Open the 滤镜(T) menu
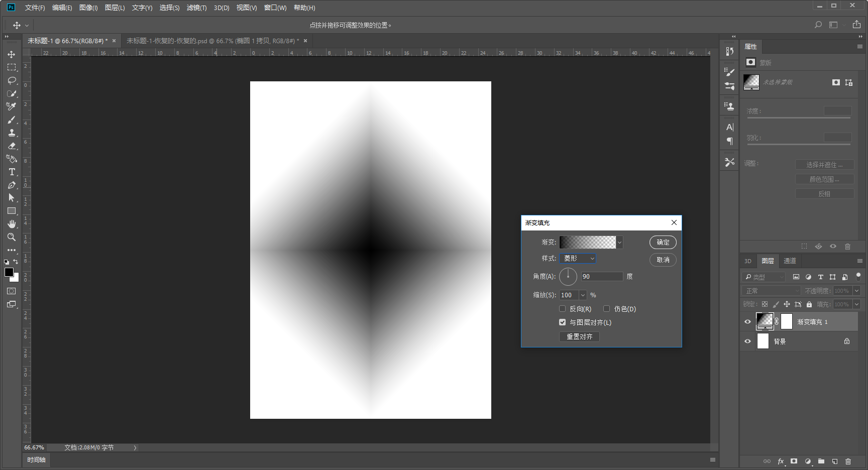This screenshot has height=470, width=868. click(196, 8)
